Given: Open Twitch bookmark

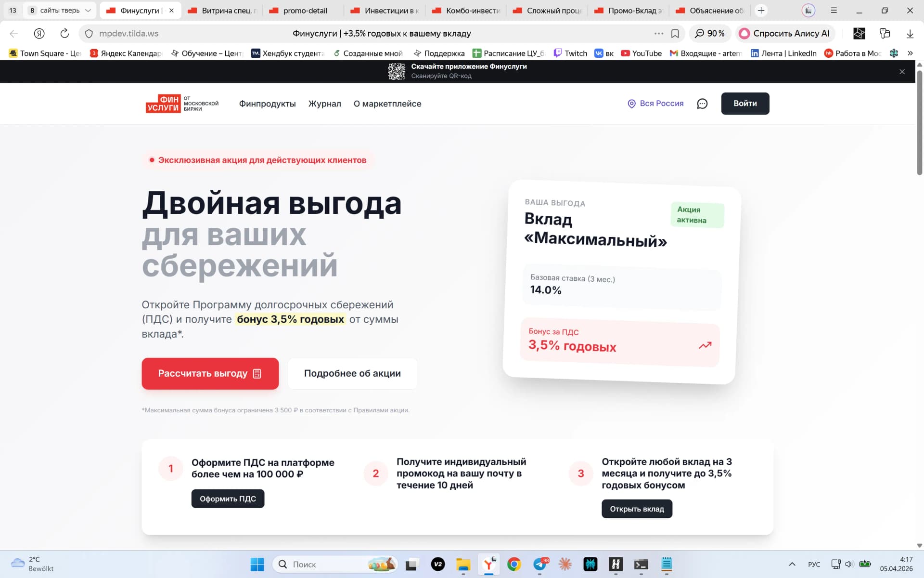Looking at the screenshot, I should [x=570, y=53].
